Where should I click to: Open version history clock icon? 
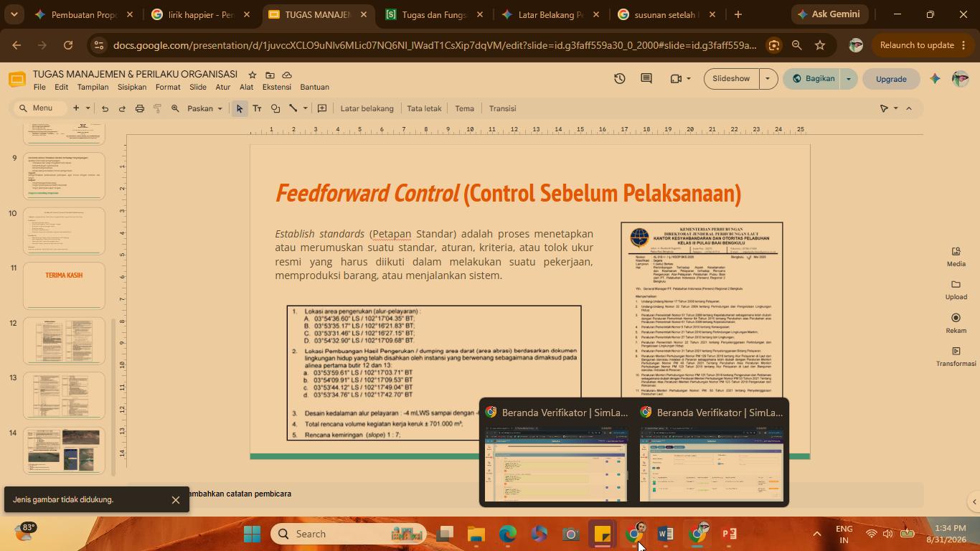tap(619, 78)
